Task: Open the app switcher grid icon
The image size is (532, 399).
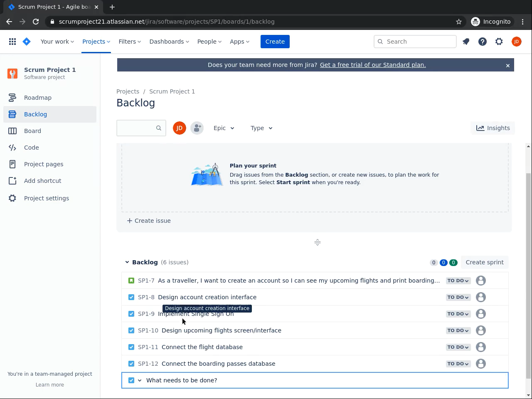Action: click(12, 42)
